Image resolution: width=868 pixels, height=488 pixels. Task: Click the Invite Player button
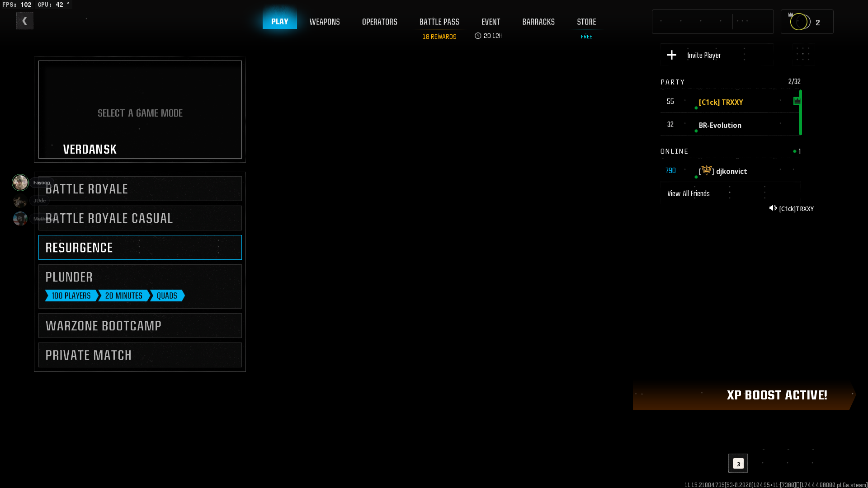[717, 55]
